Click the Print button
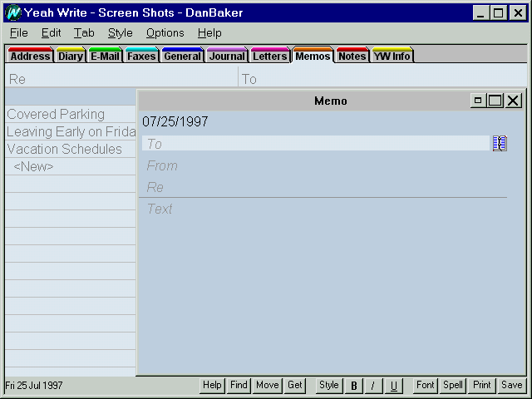The height and width of the screenshot is (399, 532). (x=482, y=386)
